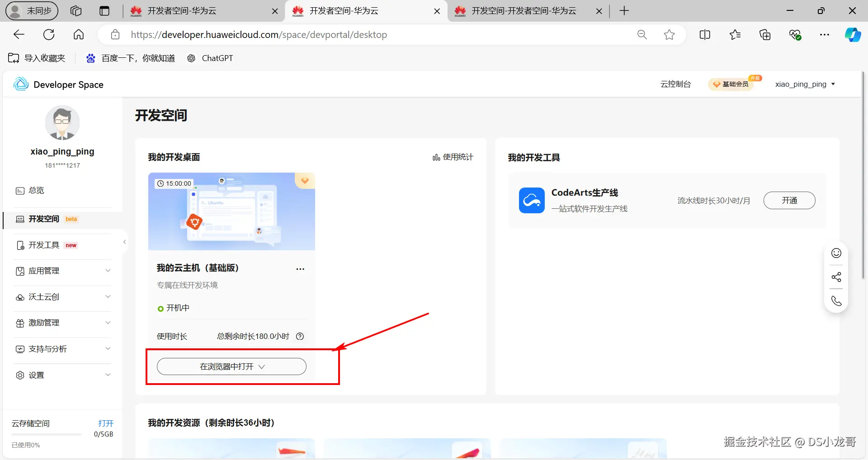Screen dimensions: 868x460
Task: Click the Developer Space logo
Action: point(59,84)
